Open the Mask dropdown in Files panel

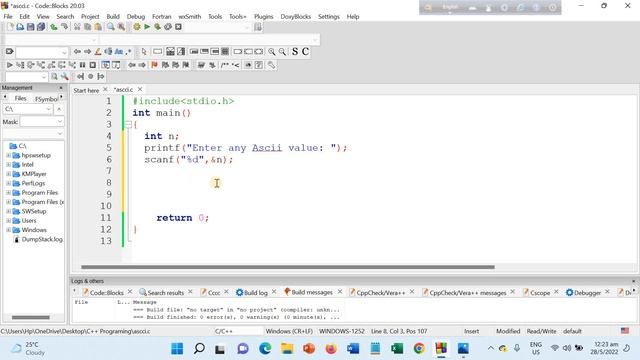pyautogui.click(x=60, y=122)
